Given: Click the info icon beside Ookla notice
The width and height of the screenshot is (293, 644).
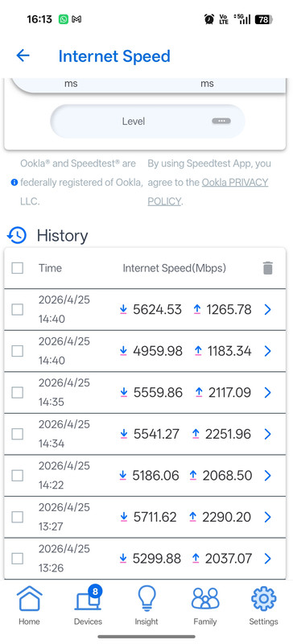Looking at the screenshot, I should click(x=14, y=182).
